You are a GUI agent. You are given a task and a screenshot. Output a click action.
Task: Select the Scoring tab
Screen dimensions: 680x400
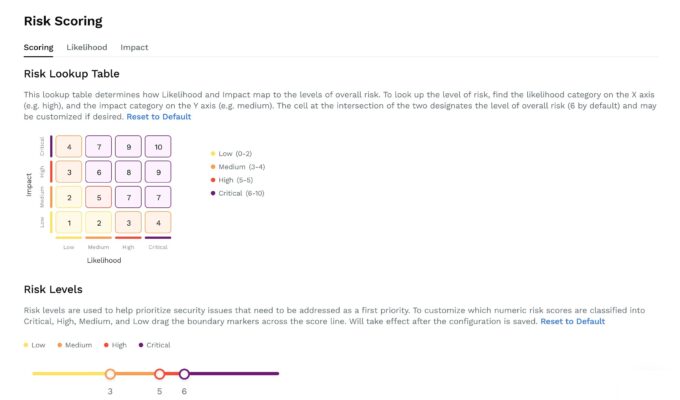38,47
